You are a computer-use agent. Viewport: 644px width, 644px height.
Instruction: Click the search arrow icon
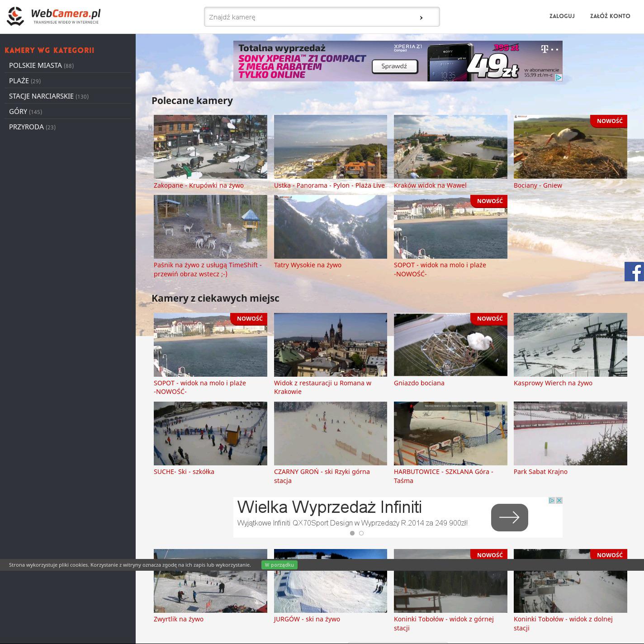[x=421, y=18]
